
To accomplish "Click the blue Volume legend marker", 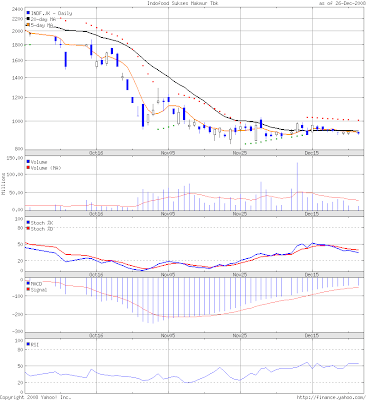I will pyautogui.click(x=28, y=162).
